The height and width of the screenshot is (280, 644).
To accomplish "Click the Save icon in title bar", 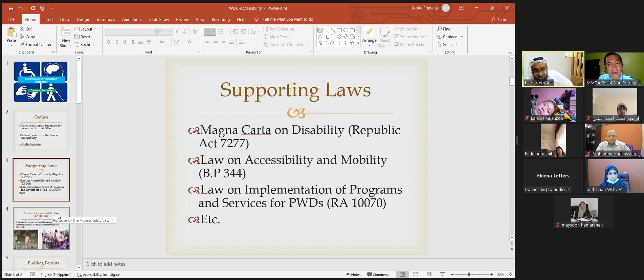I will [x=11, y=8].
